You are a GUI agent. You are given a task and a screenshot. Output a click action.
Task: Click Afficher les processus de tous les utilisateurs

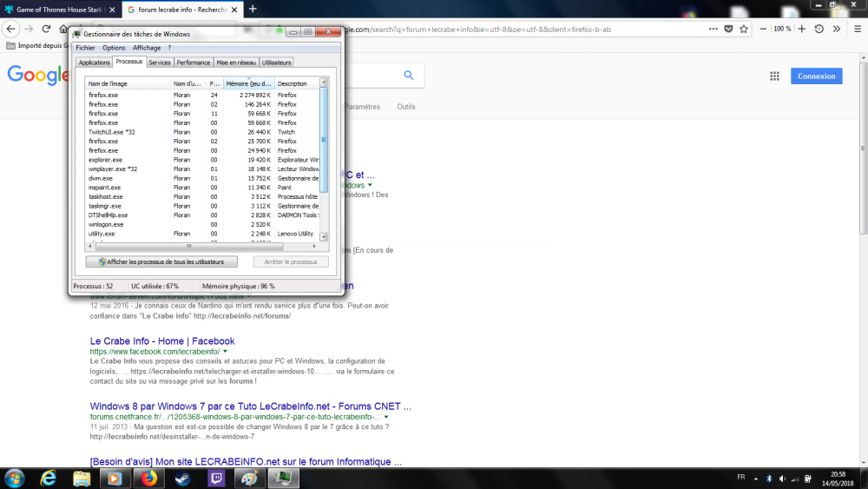click(x=161, y=261)
